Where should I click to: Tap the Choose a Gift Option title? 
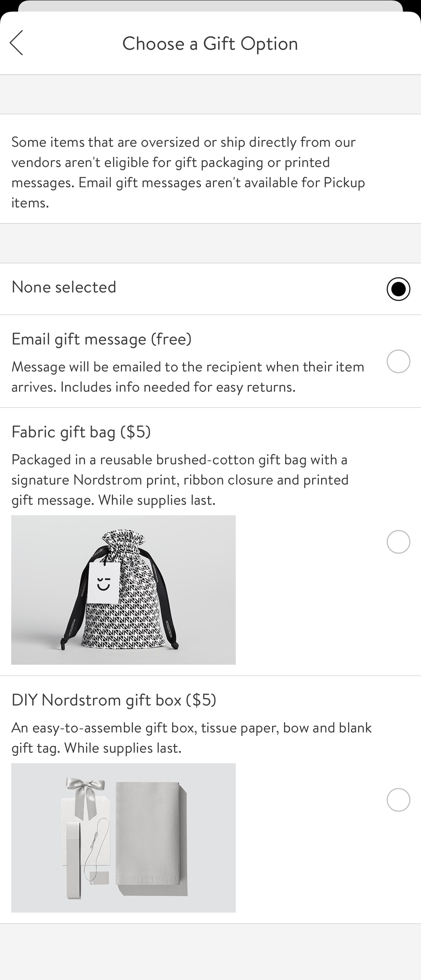click(210, 43)
